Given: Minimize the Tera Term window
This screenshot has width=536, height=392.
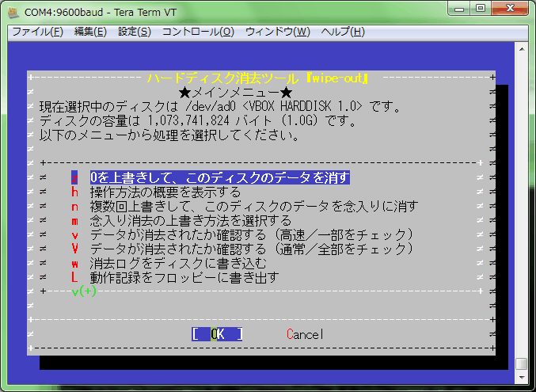Looking at the screenshot, I should click(459, 9).
